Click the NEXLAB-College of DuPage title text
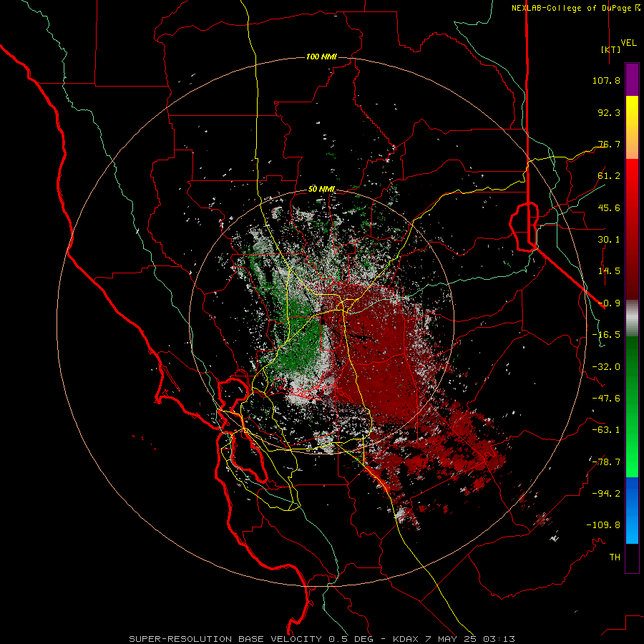Screen dimensions: 644x644 click(575, 8)
